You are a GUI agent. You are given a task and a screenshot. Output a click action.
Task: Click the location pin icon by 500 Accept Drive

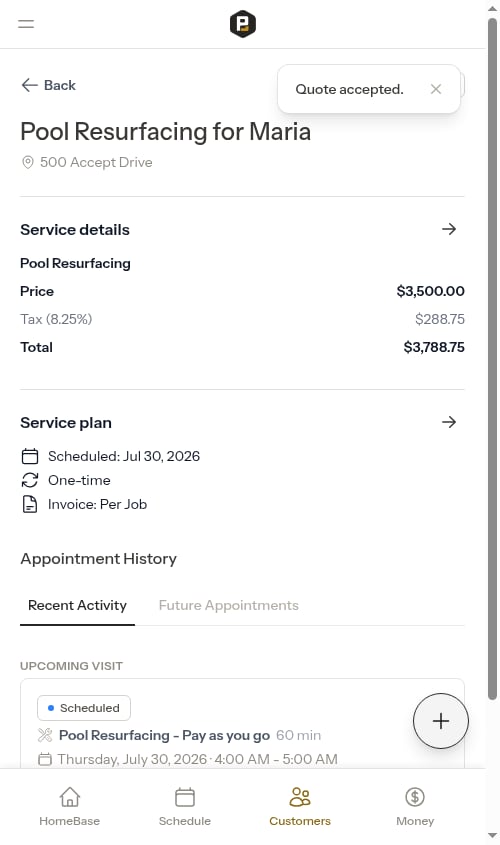(27, 162)
